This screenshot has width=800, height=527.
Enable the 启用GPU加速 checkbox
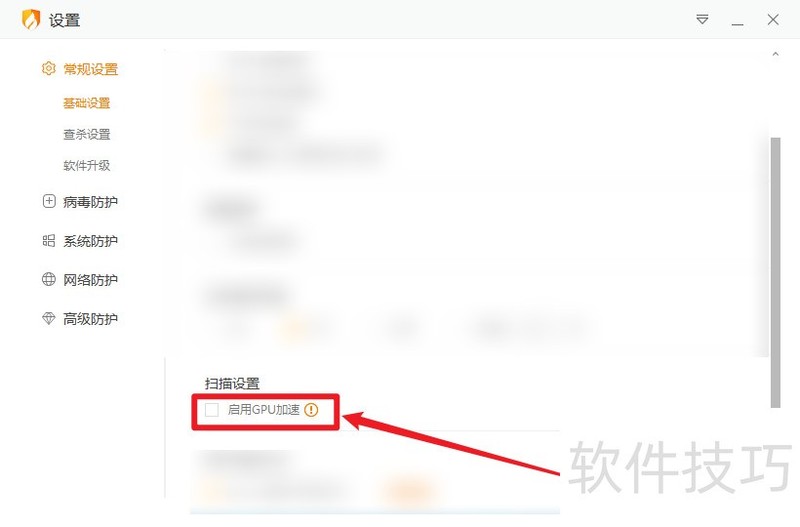212,410
